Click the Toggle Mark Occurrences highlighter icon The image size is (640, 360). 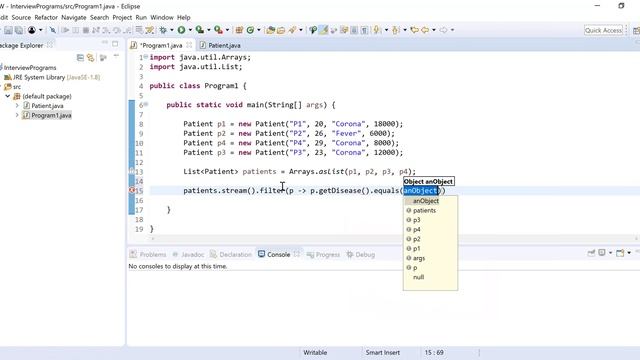click(324, 30)
